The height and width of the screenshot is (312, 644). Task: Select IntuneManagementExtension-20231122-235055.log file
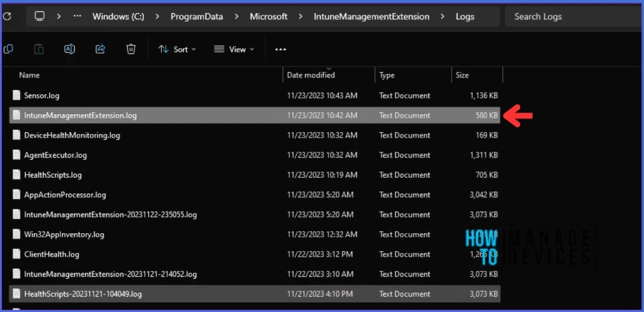click(255, 214)
